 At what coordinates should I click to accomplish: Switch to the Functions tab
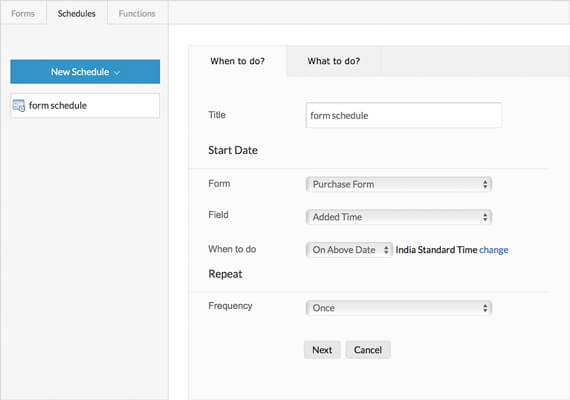coord(137,13)
